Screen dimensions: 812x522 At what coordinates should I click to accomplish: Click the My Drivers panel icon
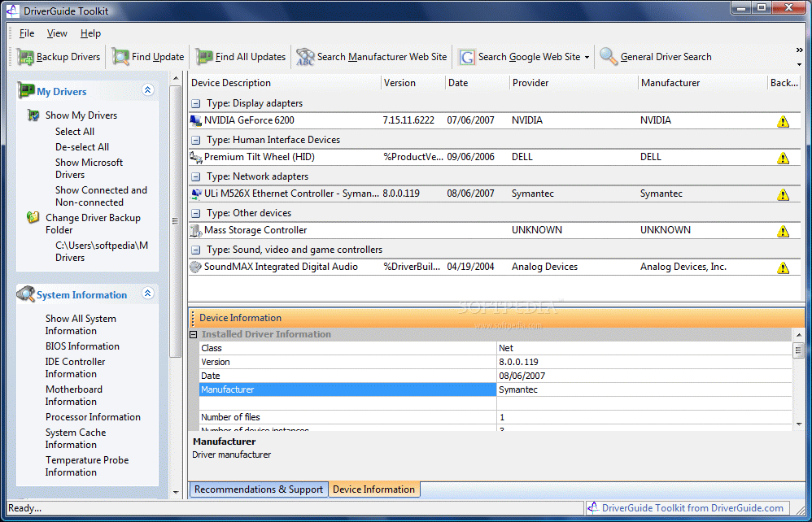click(x=26, y=90)
